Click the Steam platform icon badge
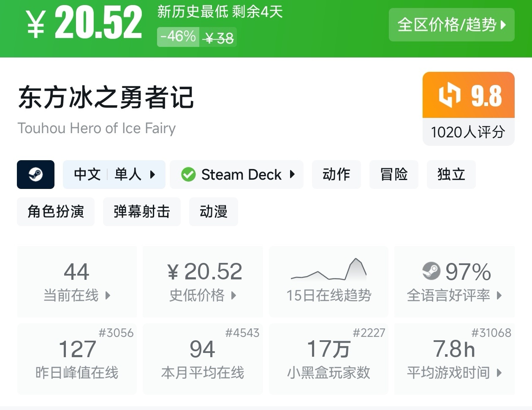532x410 pixels. pos(35,174)
